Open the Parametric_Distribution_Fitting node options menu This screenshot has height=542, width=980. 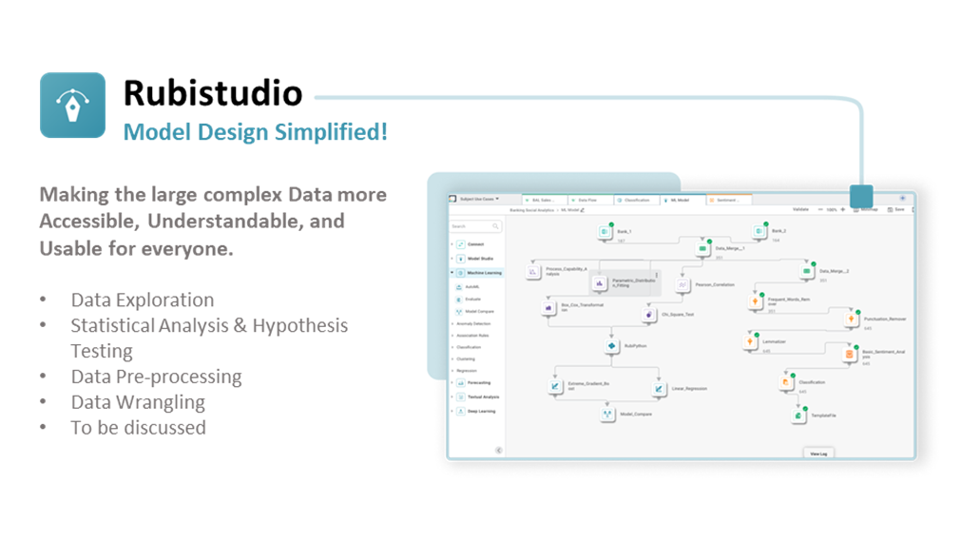[x=656, y=276]
